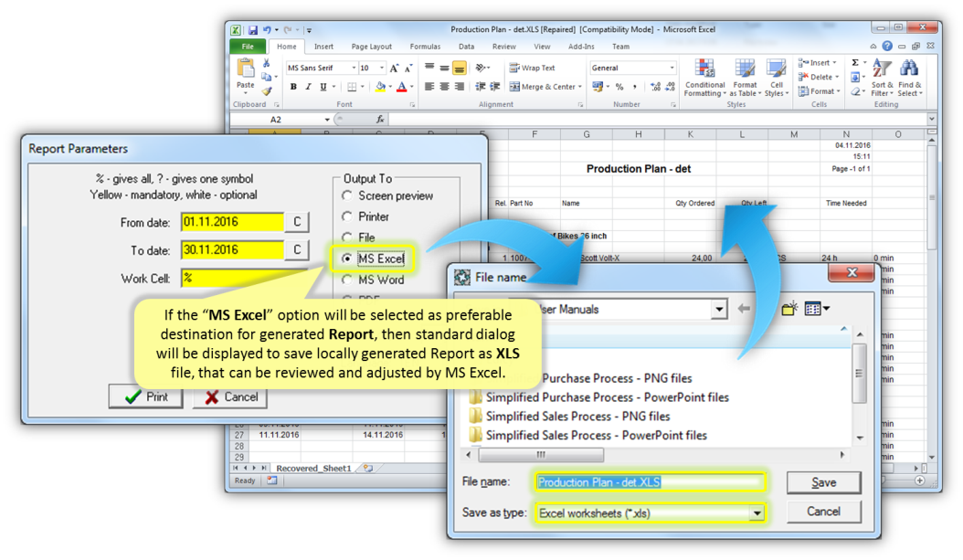Open the File tab in Excel
This screenshot has height=560, width=963.
(x=248, y=47)
